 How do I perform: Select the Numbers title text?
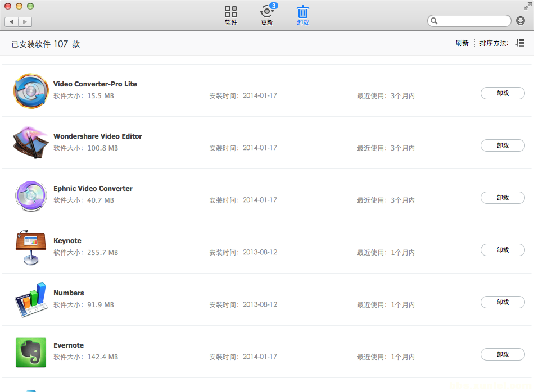click(x=69, y=293)
